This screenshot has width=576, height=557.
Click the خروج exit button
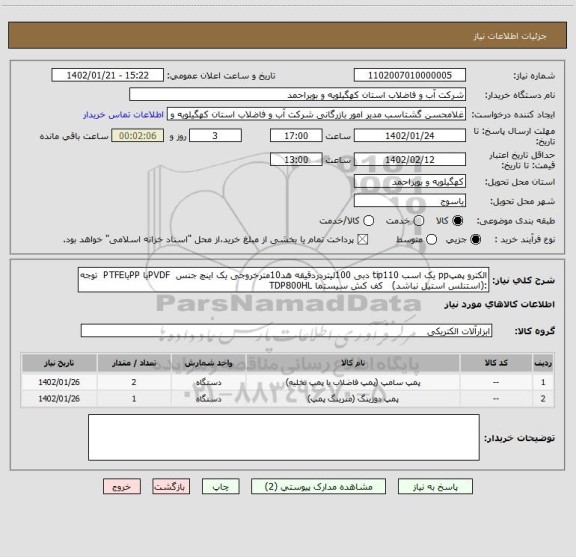pyautogui.click(x=122, y=486)
